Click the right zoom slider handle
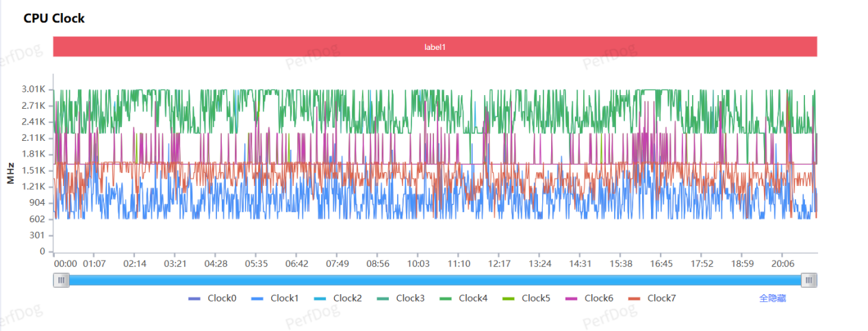Image resolution: width=868 pixels, height=331 pixels. [x=809, y=280]
